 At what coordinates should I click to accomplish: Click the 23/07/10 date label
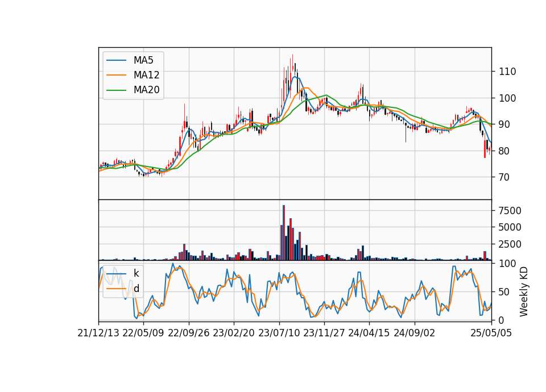click(x=279, y=333)
